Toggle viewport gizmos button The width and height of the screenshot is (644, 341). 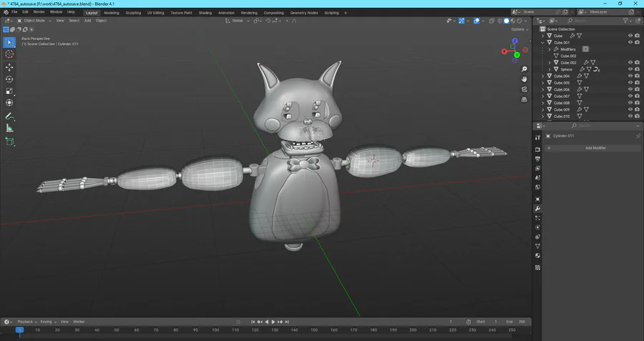[x=462, y=21]
